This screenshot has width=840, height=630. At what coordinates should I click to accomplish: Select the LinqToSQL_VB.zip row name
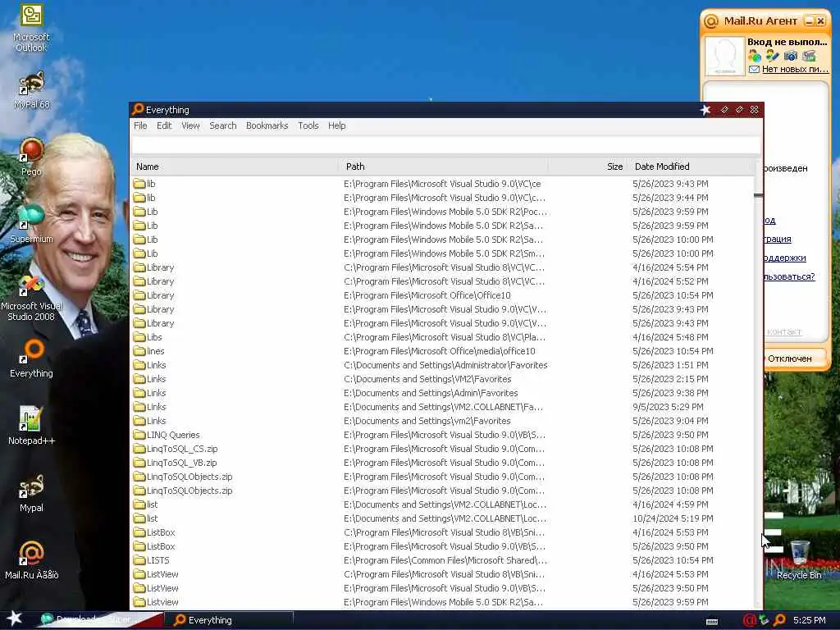(181, 463)
